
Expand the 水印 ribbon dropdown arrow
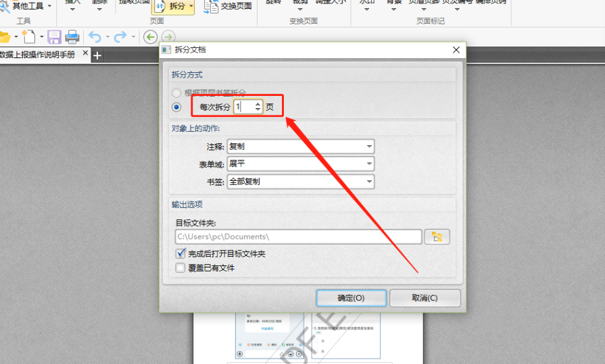click(366, 9)
